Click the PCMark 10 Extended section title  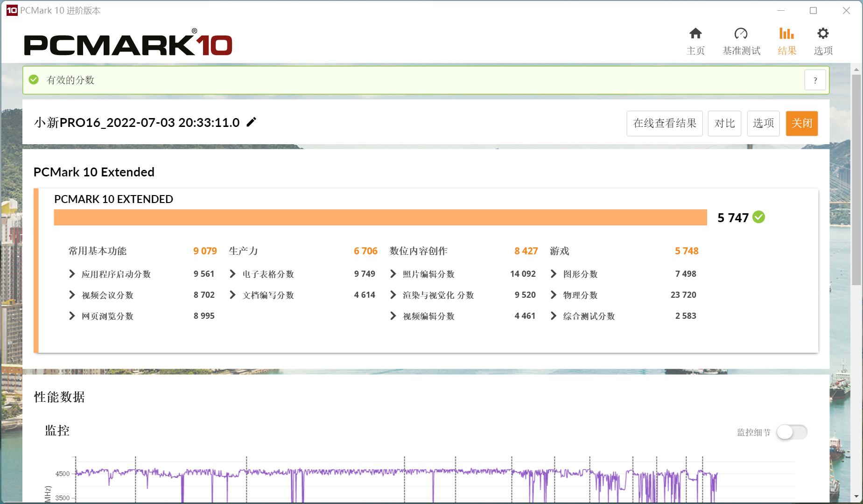coord(94,172)
